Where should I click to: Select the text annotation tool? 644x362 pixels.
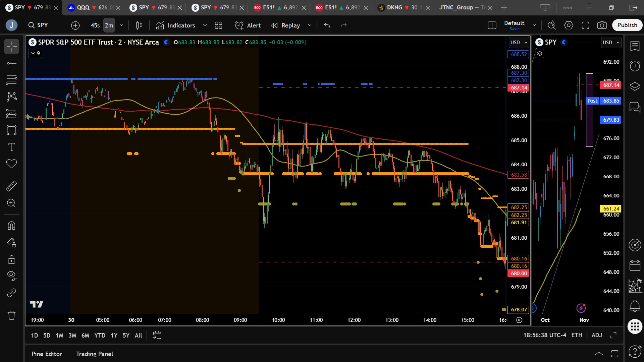[11, 147]
